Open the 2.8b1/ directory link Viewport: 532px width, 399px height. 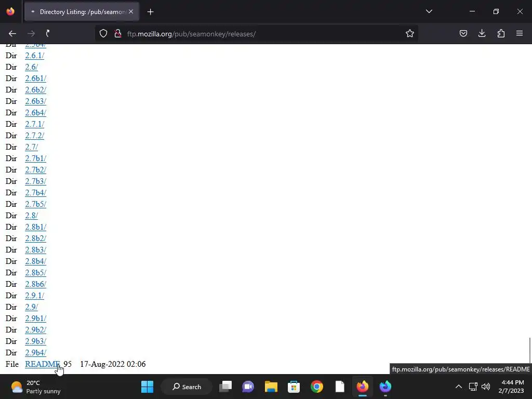(36, 227)
